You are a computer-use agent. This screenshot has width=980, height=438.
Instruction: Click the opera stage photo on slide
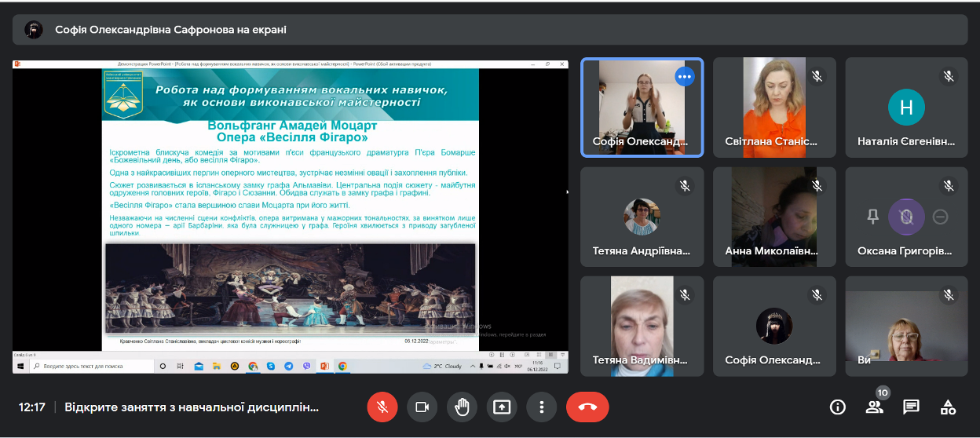coord(291,289)
